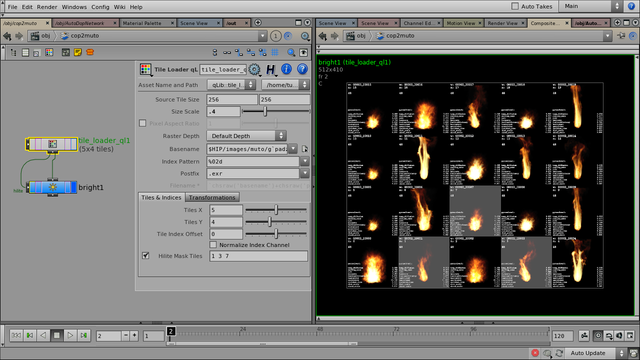The width and height of the screenshot is (640, 360).
Task: Jump to the first frame button
Action: pos(16,336)
